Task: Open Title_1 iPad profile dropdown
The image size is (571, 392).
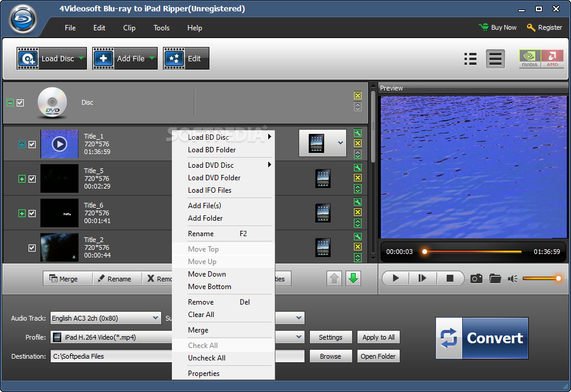Action: click(340, 143)
